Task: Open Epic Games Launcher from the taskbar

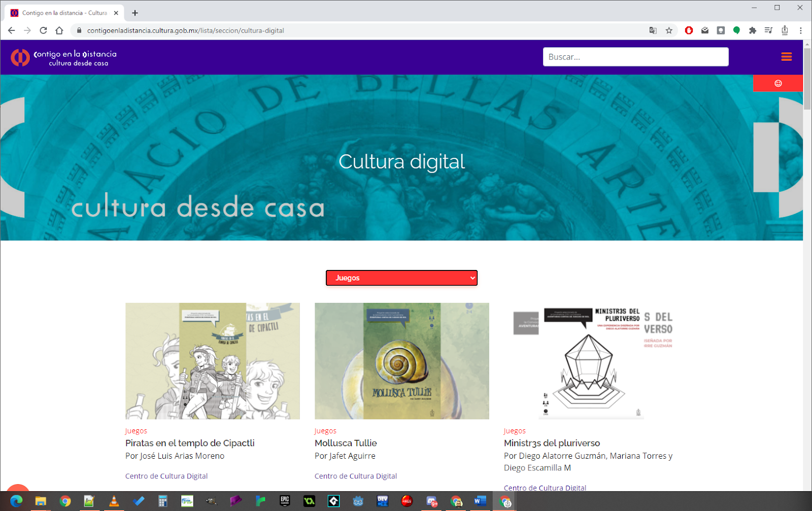Action: (285, 501)
